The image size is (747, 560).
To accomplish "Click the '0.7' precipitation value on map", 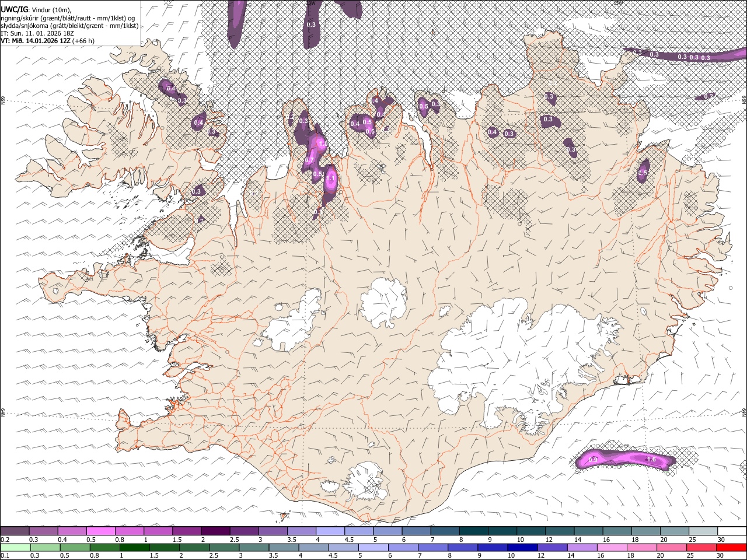I will (x=309, y=160).
